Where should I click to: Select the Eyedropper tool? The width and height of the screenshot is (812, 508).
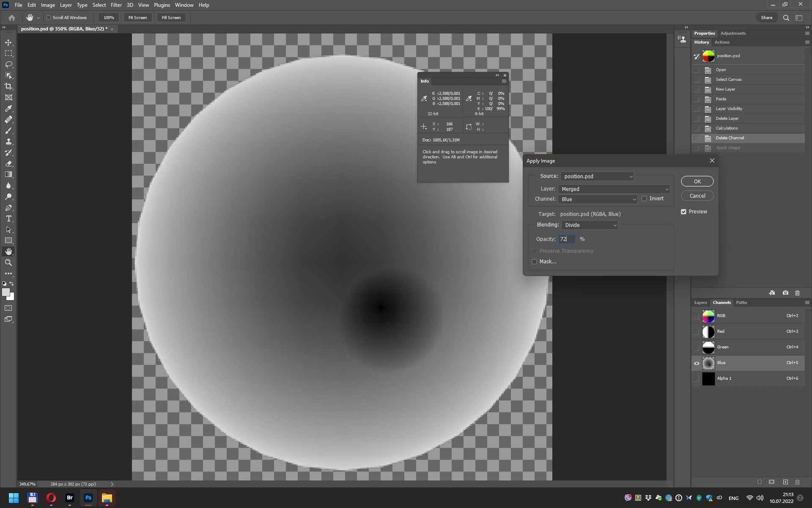8,108
